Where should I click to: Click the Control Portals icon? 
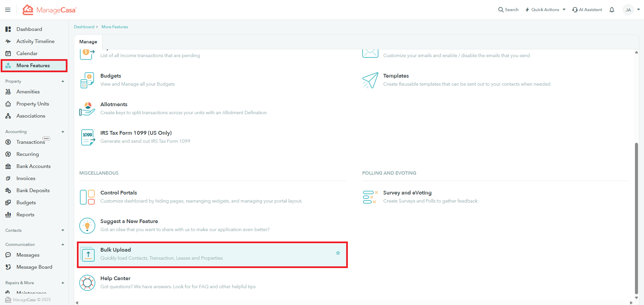(x=87, y=197)
